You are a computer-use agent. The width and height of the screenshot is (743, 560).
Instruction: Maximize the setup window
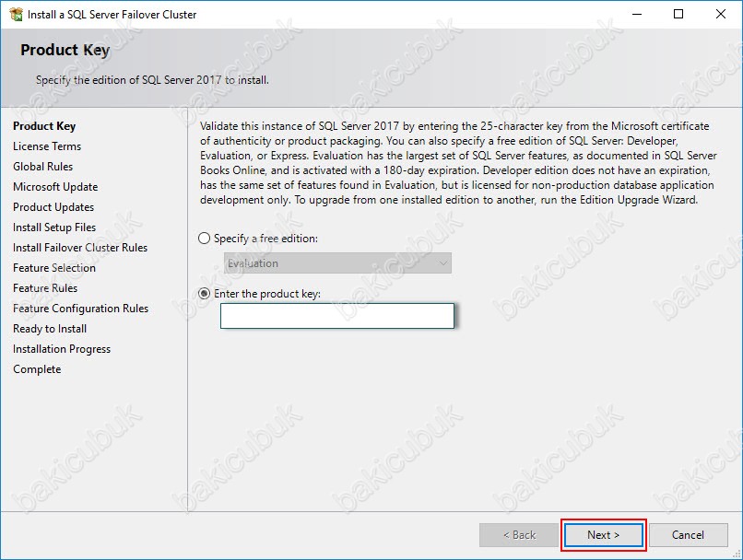click(678, 14)
